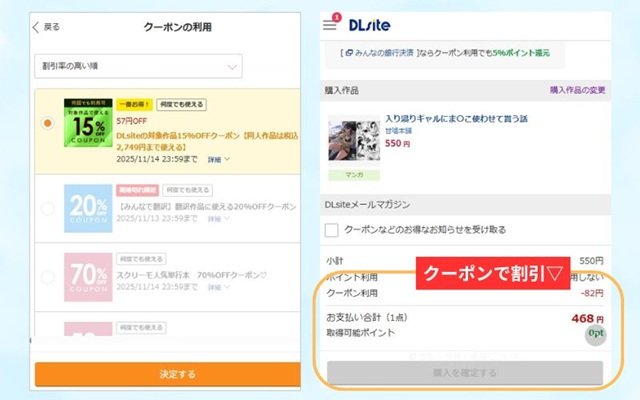Expand 詳細 for the 15%OFF coupon
This screenshot has height=400, width=640.
(219, 159)
